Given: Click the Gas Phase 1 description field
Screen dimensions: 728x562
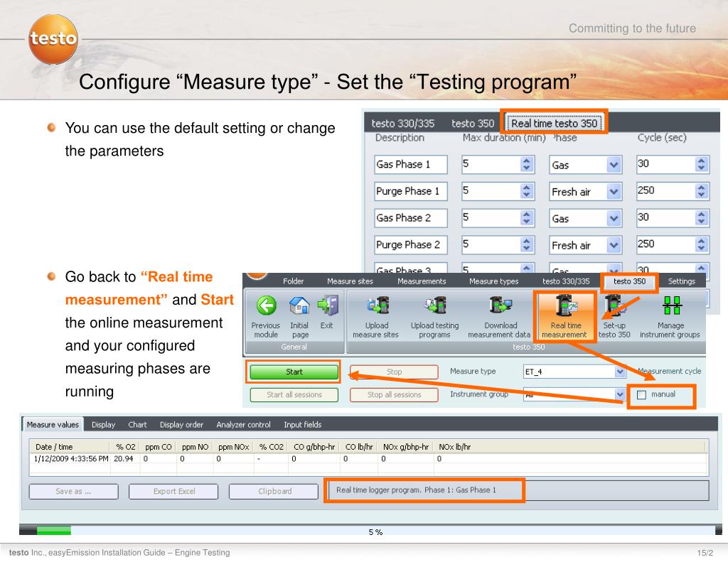Looking at the screenshot, I should tap(410, 164).
